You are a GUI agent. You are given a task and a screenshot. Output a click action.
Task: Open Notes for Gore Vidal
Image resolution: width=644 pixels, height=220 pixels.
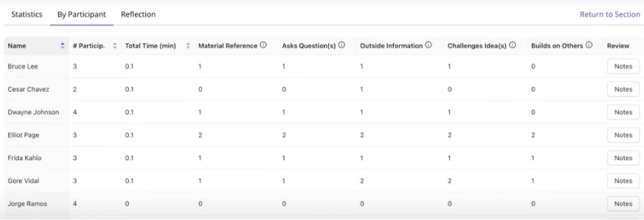point(623,181)
